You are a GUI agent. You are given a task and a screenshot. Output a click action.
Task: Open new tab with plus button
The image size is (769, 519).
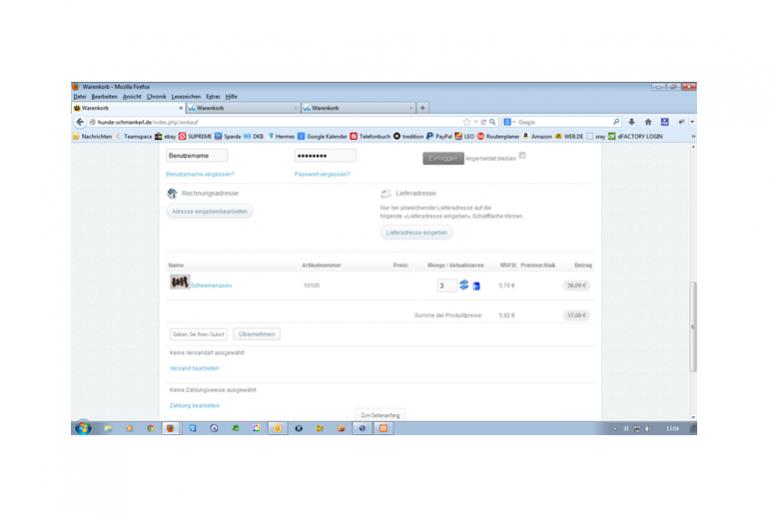(423, 108)
